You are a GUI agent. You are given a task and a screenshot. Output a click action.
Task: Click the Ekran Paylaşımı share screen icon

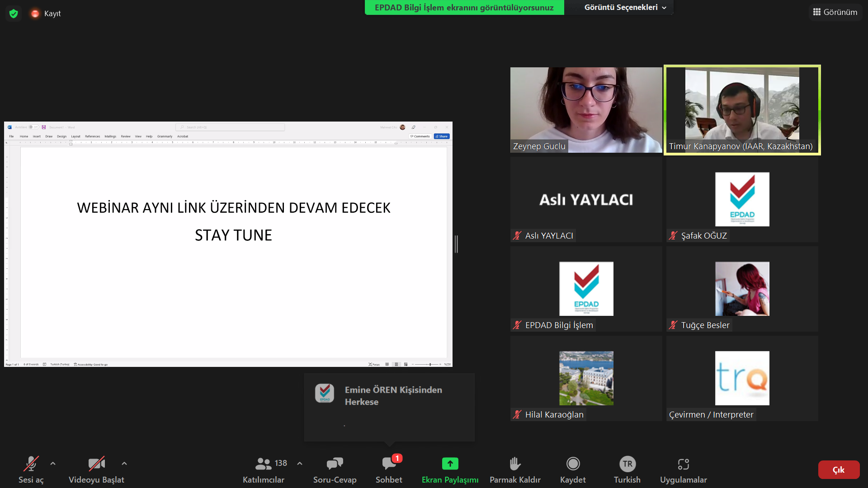[450, 464]
